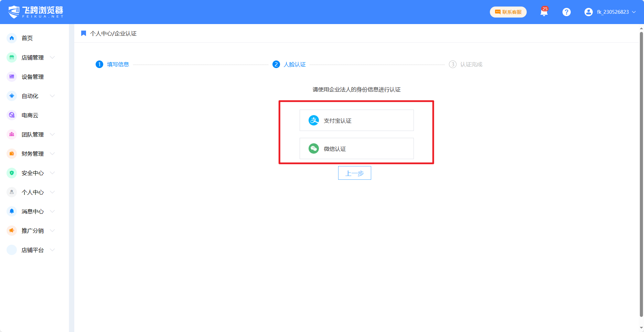Click the device management sidebar icon

pyautogui.click(x=12, y=77)
